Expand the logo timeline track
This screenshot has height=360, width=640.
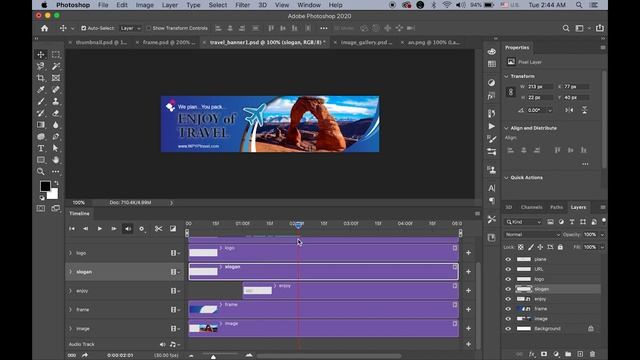point(70,253)
